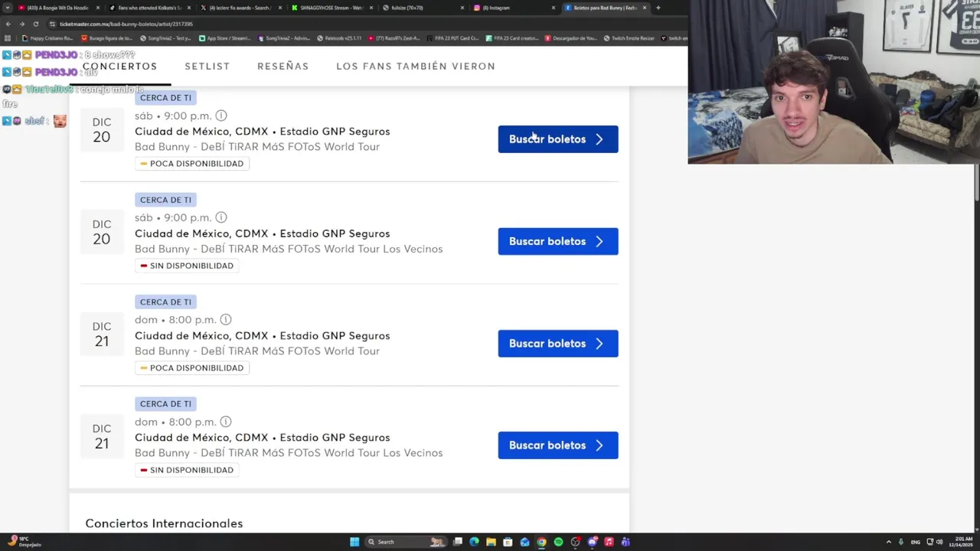Search tickets for Dic 21 Los Vecinos show
Viewport: 980px width, 551px height.
tap(557, 445)
